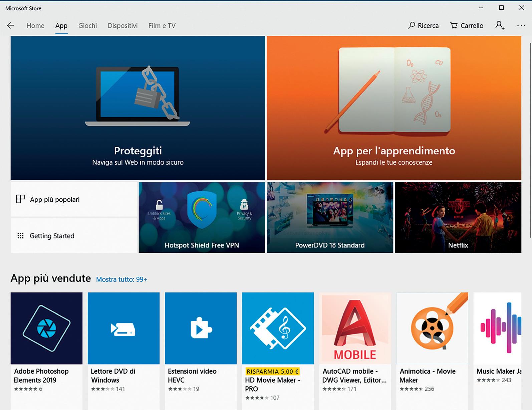Open search via the magnifier icon
Image resolution: width=532 pixels, height=410 pixels.
click(411, 25)
